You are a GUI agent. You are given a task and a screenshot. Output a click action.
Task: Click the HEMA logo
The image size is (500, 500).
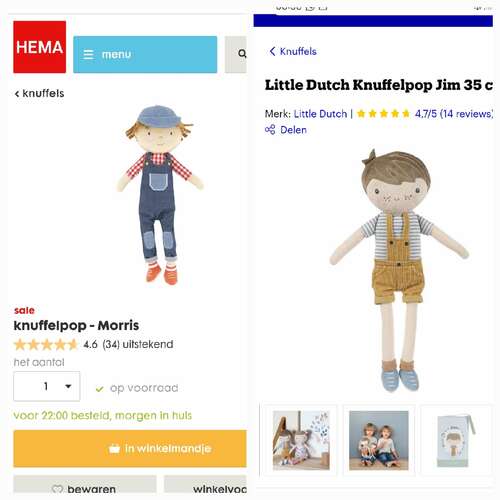click(x=40, y=47)
